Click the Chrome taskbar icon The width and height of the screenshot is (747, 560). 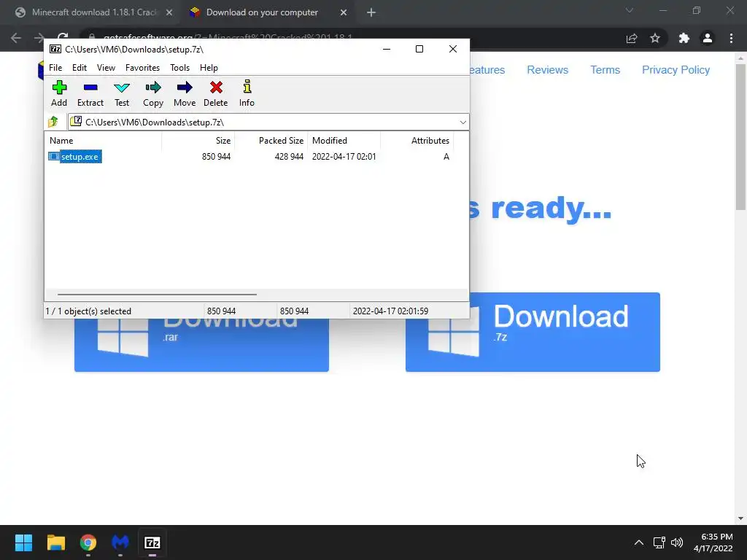click(x=88, y=542)
